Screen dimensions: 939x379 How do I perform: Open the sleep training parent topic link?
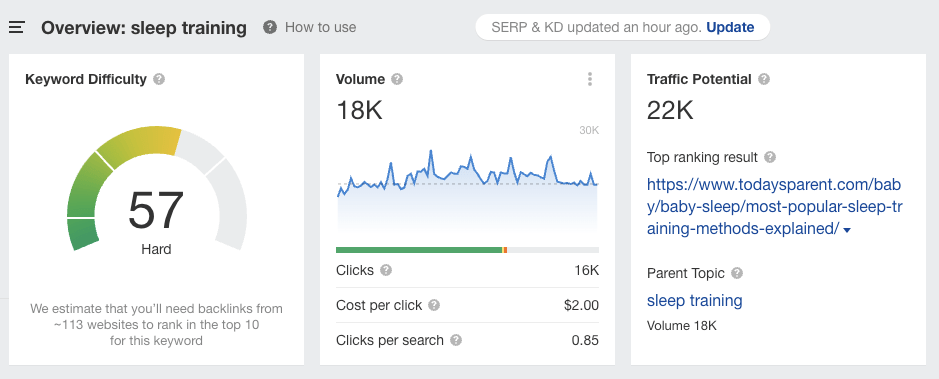pyautogui.click(x=695, y=301)
